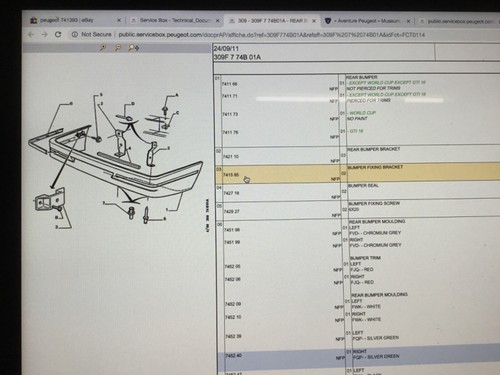Image resolution: width=500 pixels, height=375 pixels.
Task: Click part number 7429 27
Action: click(232, 212)
